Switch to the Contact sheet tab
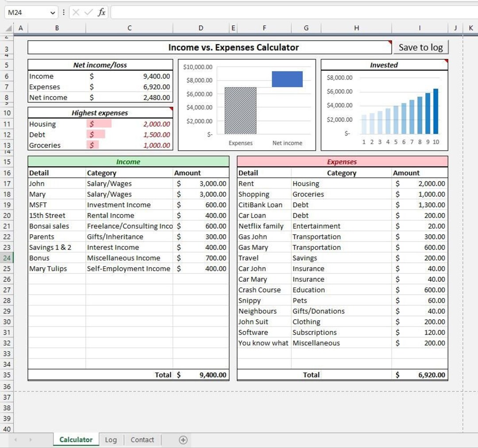478x448 pixels. click(x=142, y=440)
